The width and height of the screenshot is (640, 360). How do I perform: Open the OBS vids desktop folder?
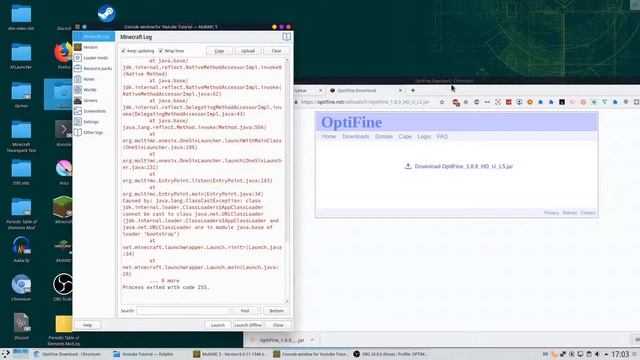click(21, 172)
